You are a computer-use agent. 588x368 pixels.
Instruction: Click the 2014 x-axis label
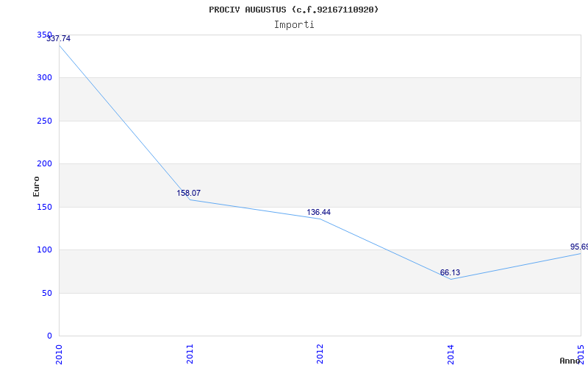[451, 353]
